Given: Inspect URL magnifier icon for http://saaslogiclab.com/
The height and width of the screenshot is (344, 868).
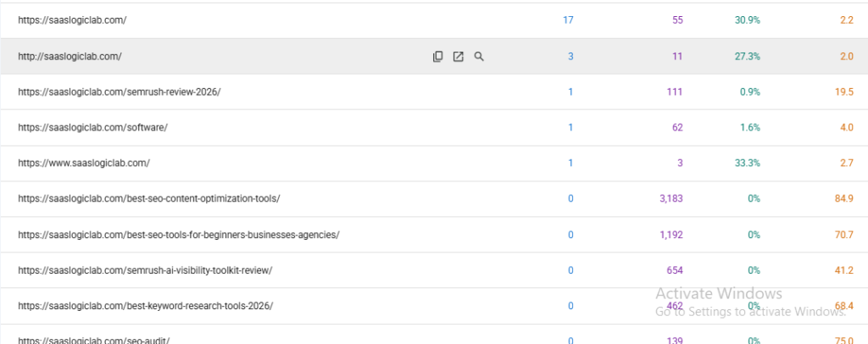Looking at the screenshot, I should point(479,57).
